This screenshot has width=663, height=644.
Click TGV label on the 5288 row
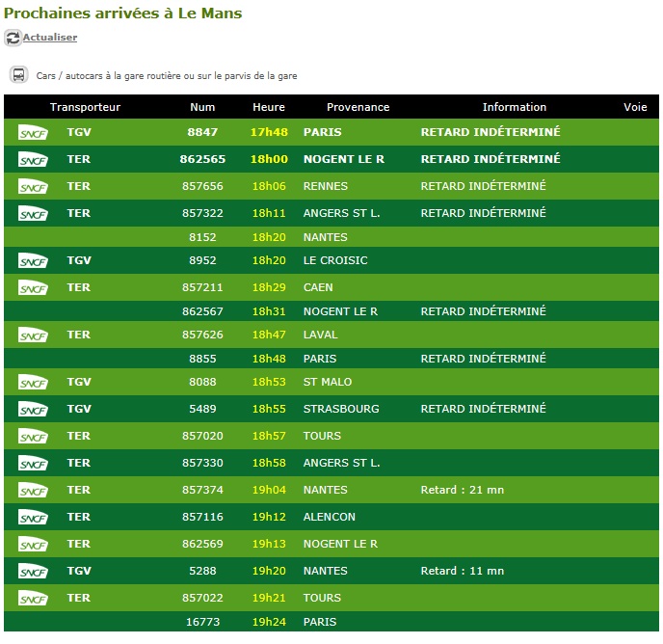(79, 571)
